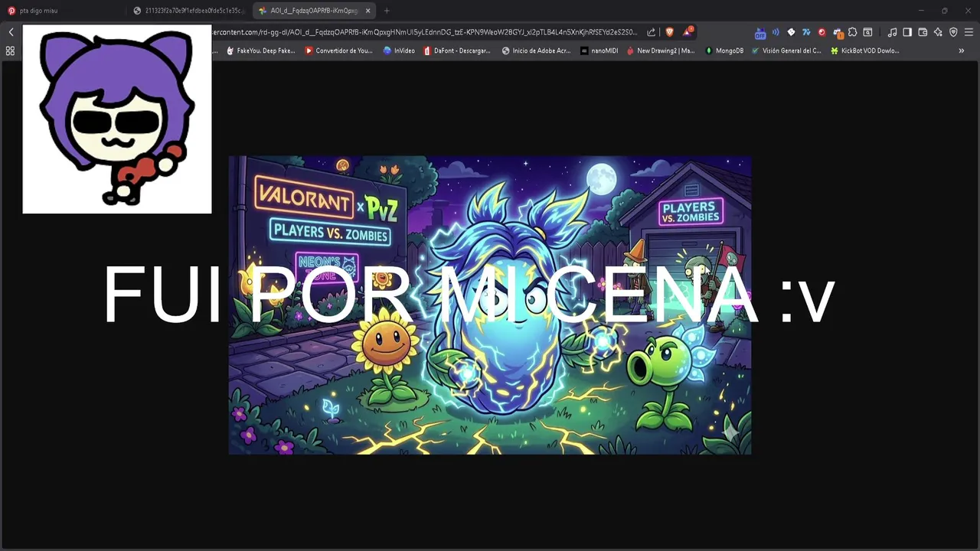Toggle the sidebar panel icon
Image resolution: width=980 pixels, height=551 pixels.
click(907, 32)
